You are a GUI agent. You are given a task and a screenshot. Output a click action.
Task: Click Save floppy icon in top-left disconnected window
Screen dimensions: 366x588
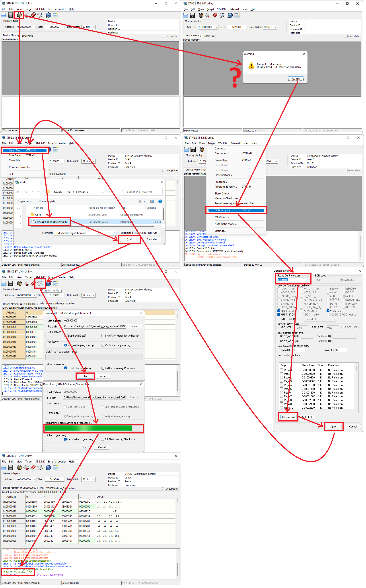tap(10, 15)
